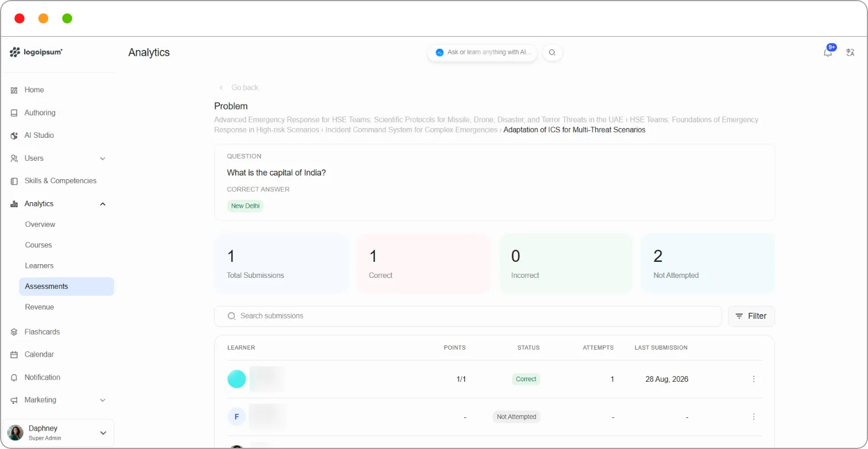868x449 pixels.
Task: Open the Courses analytics page
Action: (x=38, y=245)
